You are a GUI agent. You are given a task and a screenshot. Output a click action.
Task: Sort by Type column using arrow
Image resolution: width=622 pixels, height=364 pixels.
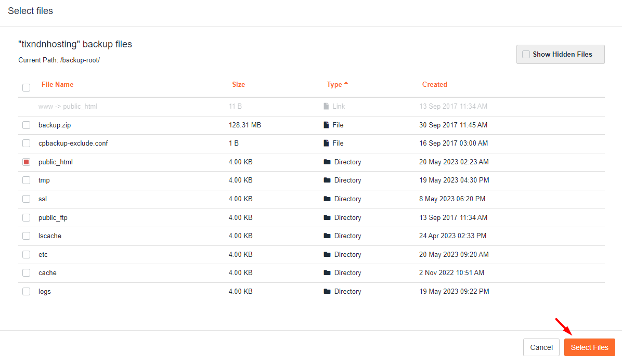[x=346, y=84]
